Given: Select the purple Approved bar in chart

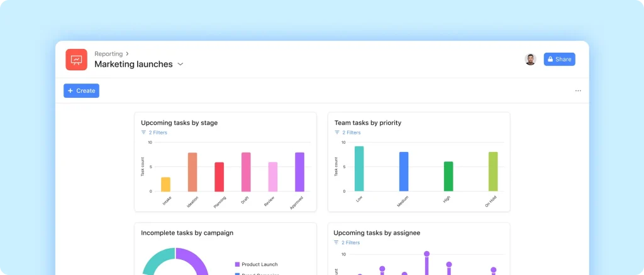Looking at the screenshot, I should [299, 172].
